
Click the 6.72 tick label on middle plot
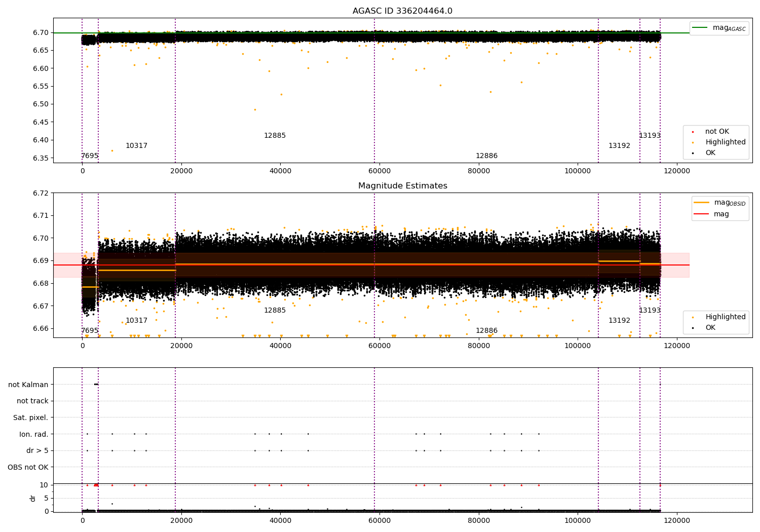point(41,193)
